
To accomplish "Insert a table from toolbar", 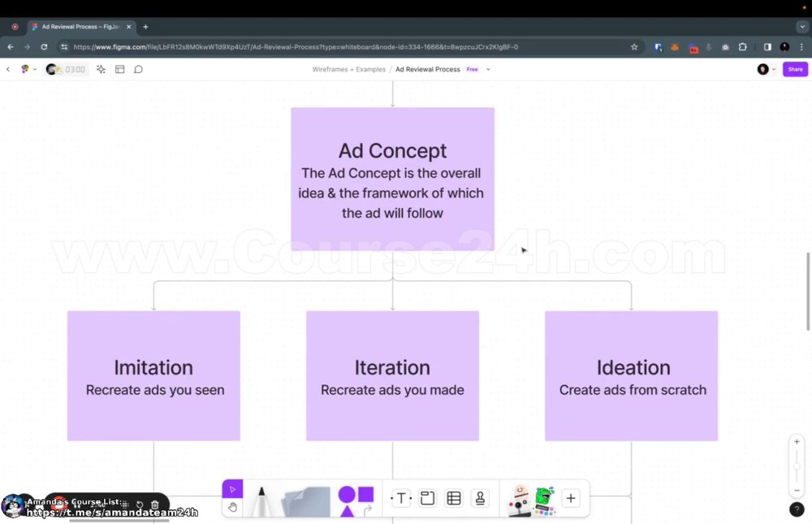I will point(454,498).
